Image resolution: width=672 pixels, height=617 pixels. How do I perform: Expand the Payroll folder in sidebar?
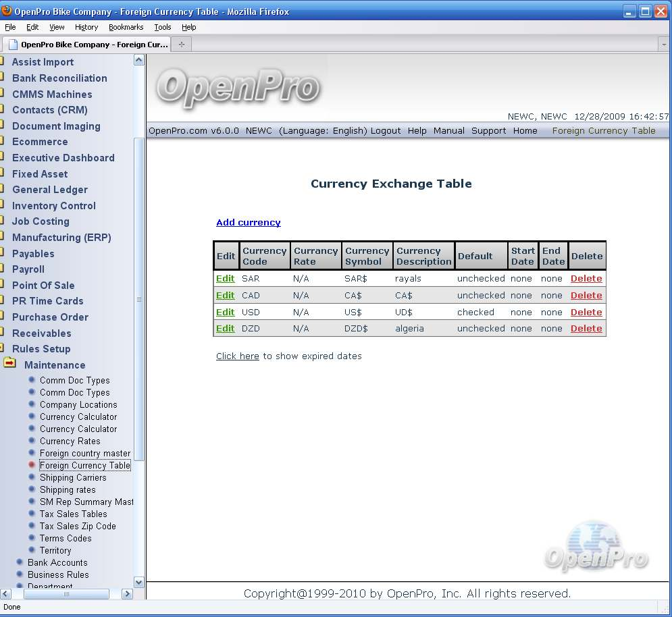[28, 269]
